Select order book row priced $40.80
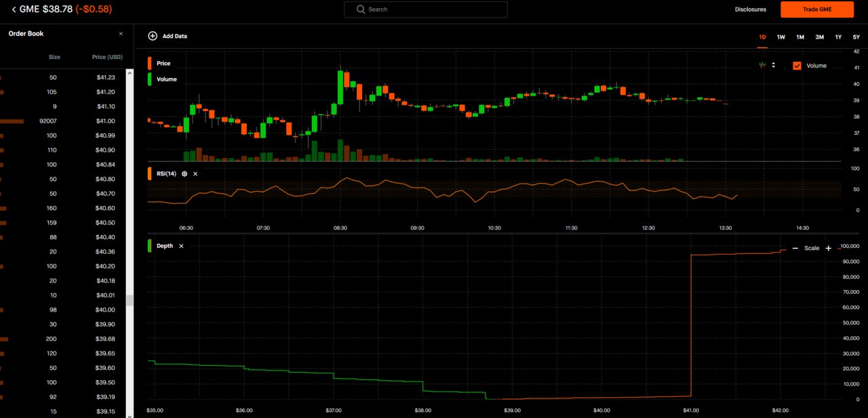Screen dimensions: 868x418 [x=63, y=180]
